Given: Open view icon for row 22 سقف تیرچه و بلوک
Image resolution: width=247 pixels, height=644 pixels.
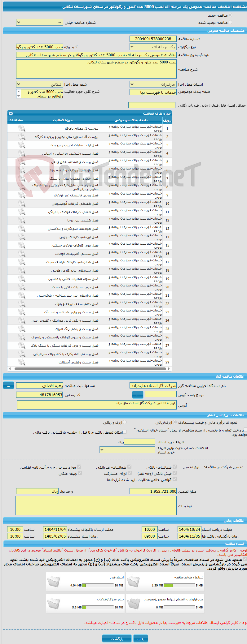Looking at the screenshot, I should 22,304.
